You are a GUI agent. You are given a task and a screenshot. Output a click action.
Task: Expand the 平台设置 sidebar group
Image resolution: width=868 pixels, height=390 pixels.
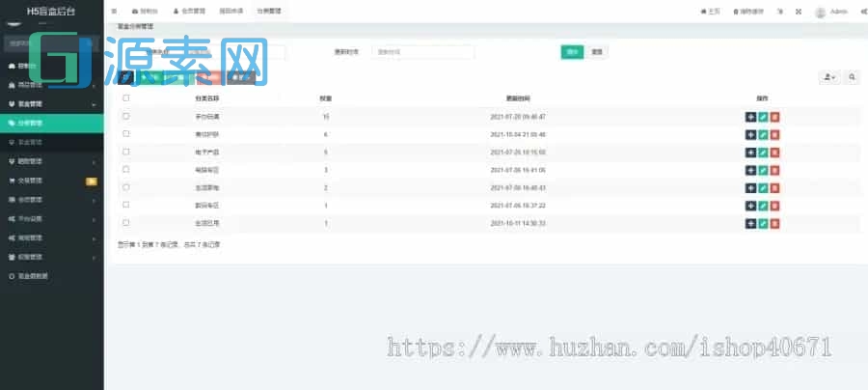point(51,219)
